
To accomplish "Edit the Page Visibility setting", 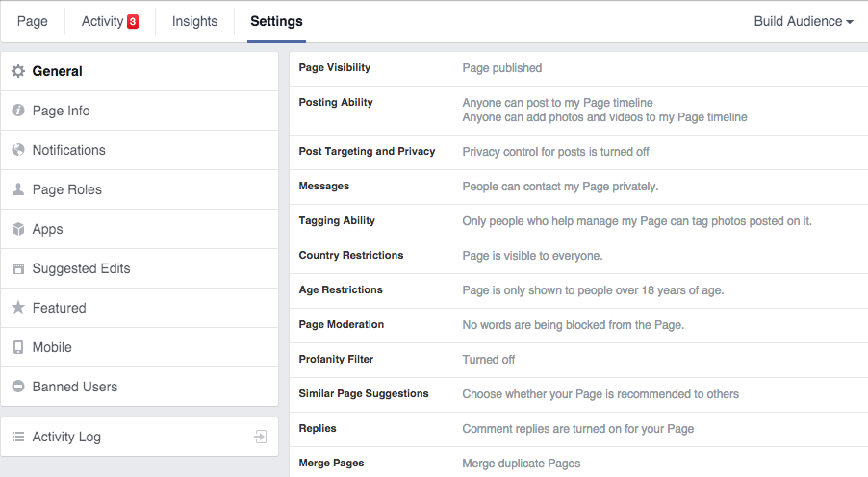I will pyautogui.click(x=577, y=68).
